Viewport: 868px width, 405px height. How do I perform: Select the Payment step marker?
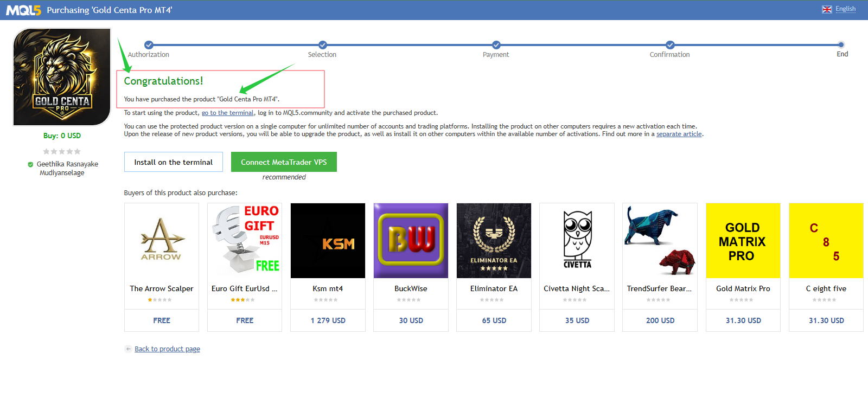click(496, 45)
